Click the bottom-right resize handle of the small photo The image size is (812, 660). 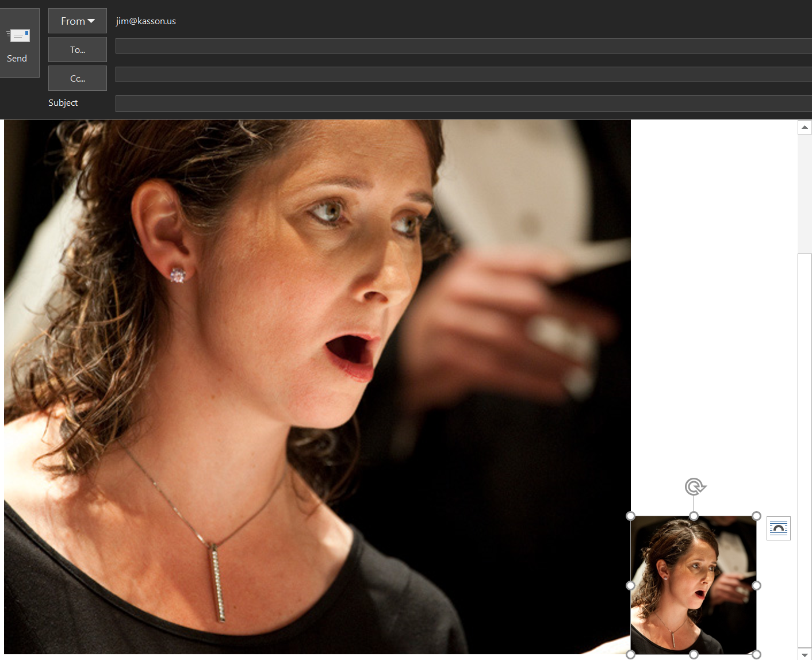pos(756,654)
